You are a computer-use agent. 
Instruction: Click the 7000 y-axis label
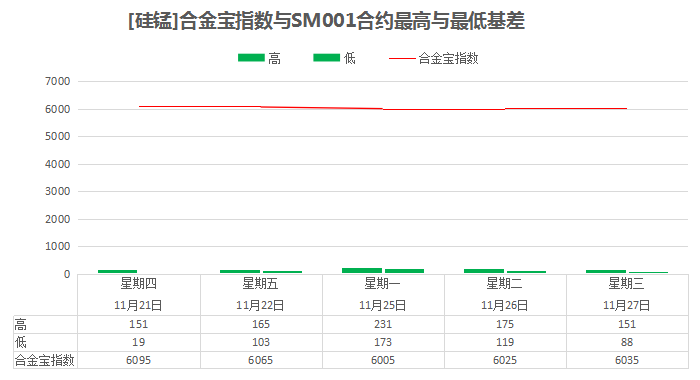coord(58,81)
